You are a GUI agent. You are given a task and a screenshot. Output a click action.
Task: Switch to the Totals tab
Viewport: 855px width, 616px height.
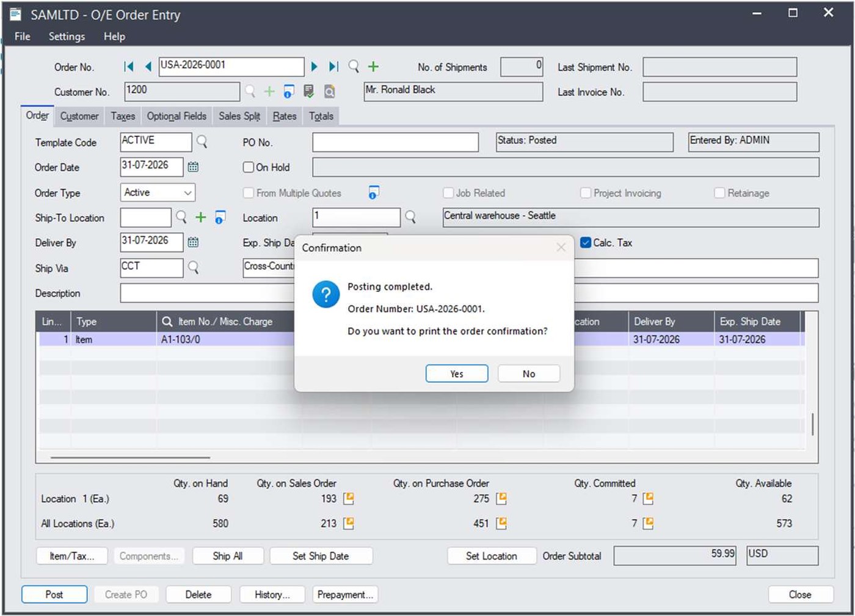click(x=321, y=116)
